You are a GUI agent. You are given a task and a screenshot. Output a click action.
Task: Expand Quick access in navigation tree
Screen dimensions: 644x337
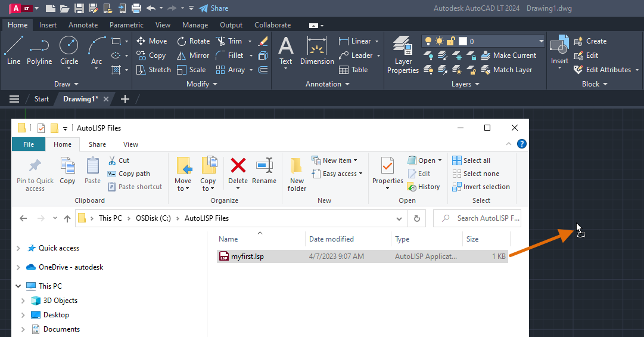[x=18, y=248]
